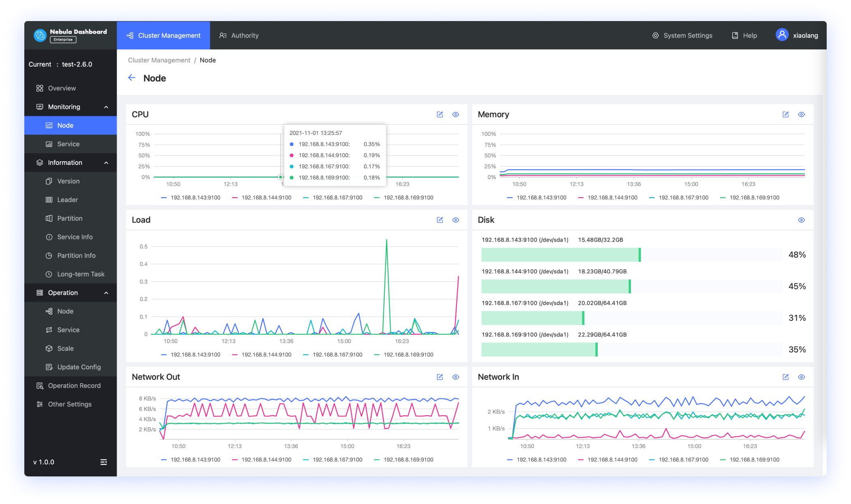Image resolution: width=851 pixels, height=504 pixels.
Task: Select Partition Info in the sidebar
Action: [75, 255]
